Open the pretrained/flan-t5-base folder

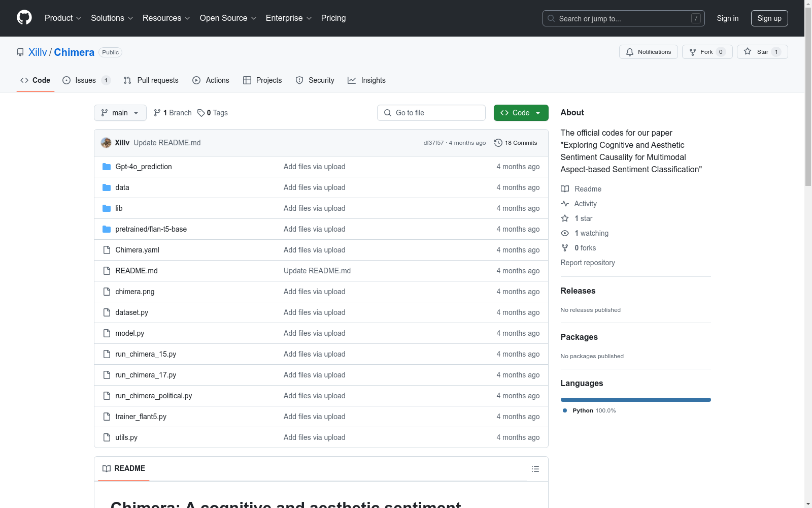151,229
